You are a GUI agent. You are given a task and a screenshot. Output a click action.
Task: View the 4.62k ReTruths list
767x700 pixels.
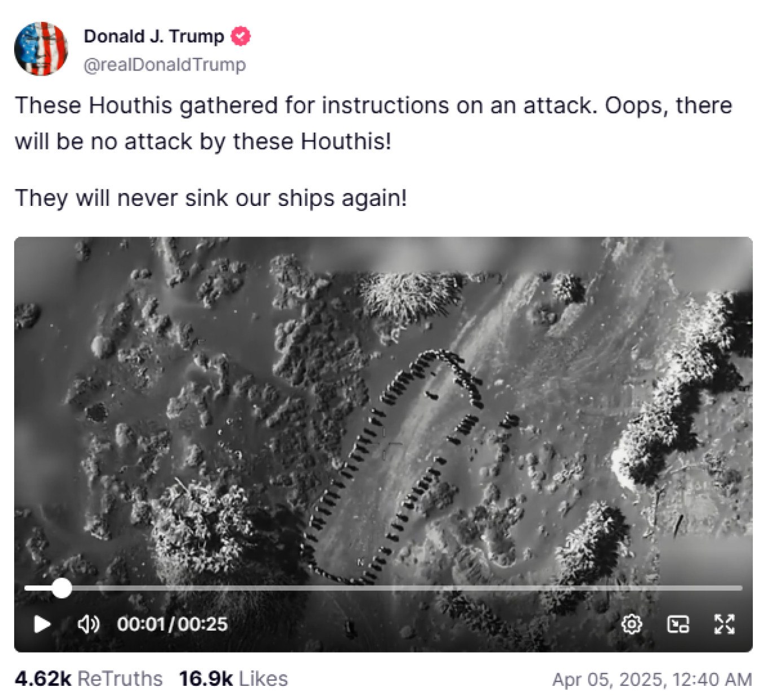(89, 679)
